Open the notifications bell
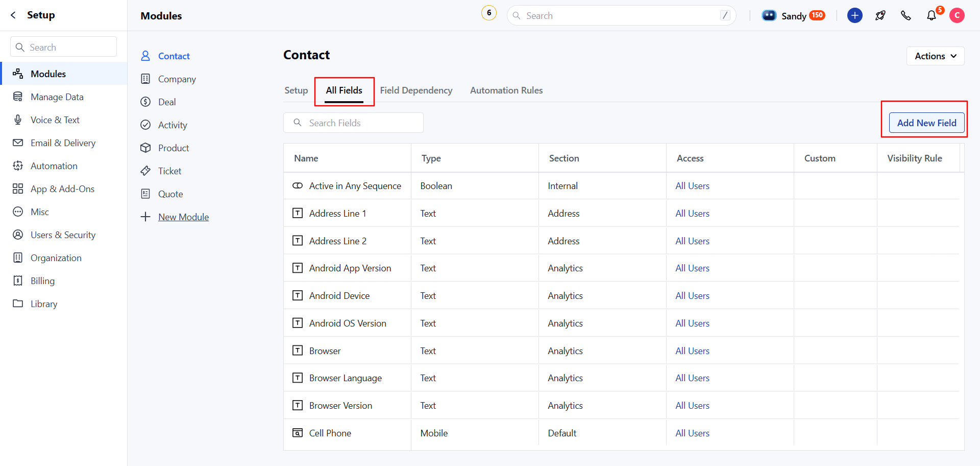This screenshot has height=466, width=980. point(932,15)
